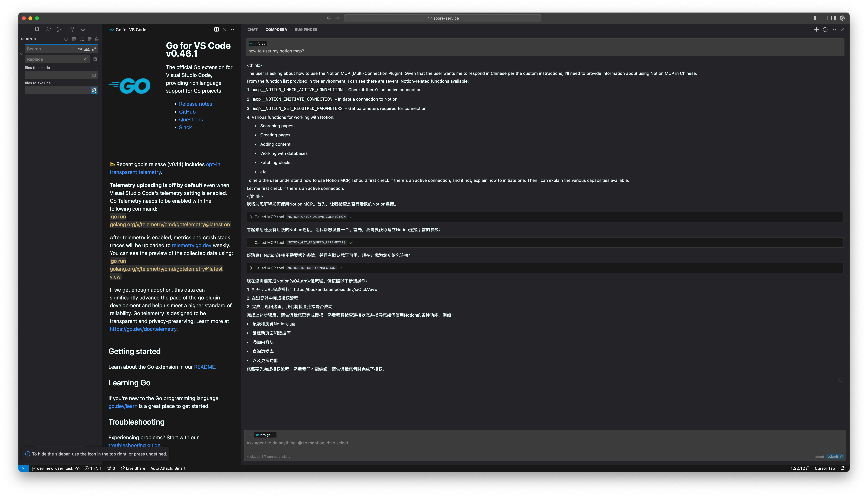Clear search results icon

point(74,39)
